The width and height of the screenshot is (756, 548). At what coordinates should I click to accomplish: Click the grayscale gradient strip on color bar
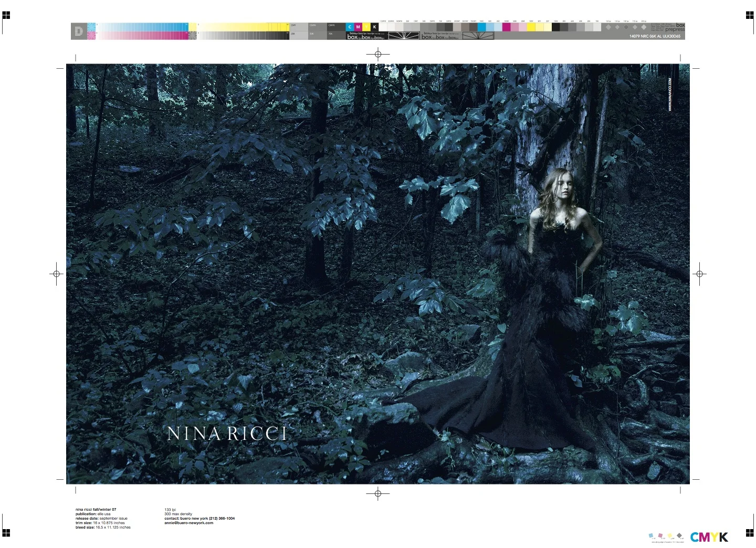[243, 35]
